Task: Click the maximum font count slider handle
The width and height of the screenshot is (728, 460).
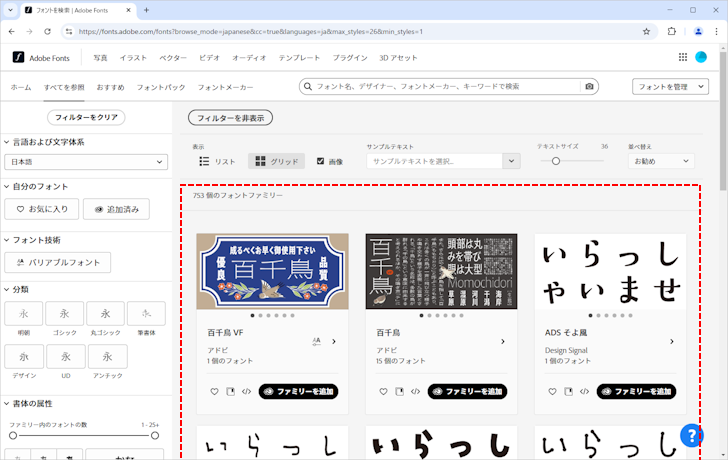Action: 155,435
